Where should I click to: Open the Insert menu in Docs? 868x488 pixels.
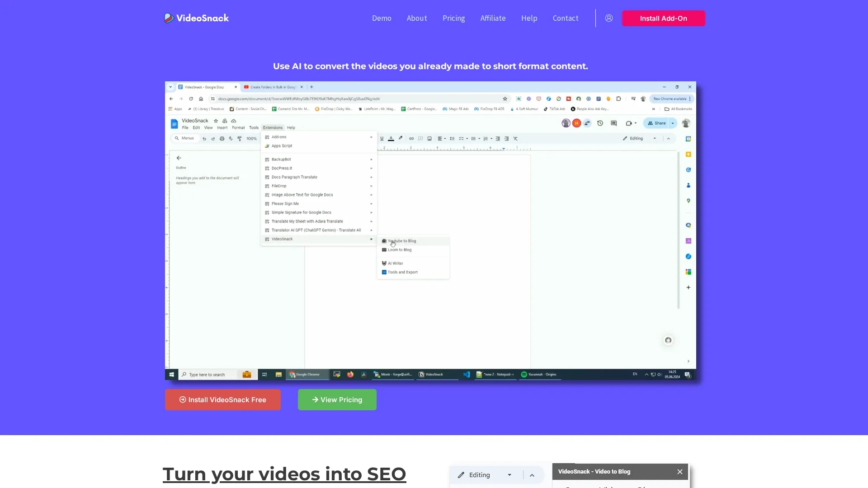(x=222, y=127)
